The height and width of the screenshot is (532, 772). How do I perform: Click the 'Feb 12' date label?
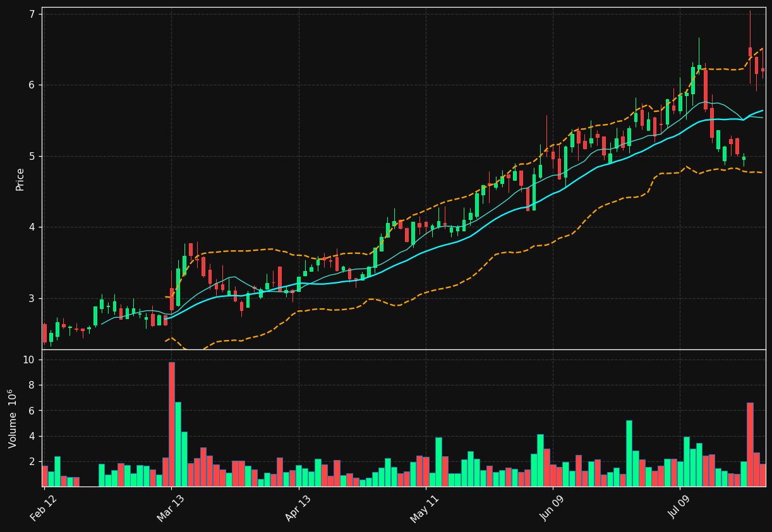coord(45,507)
